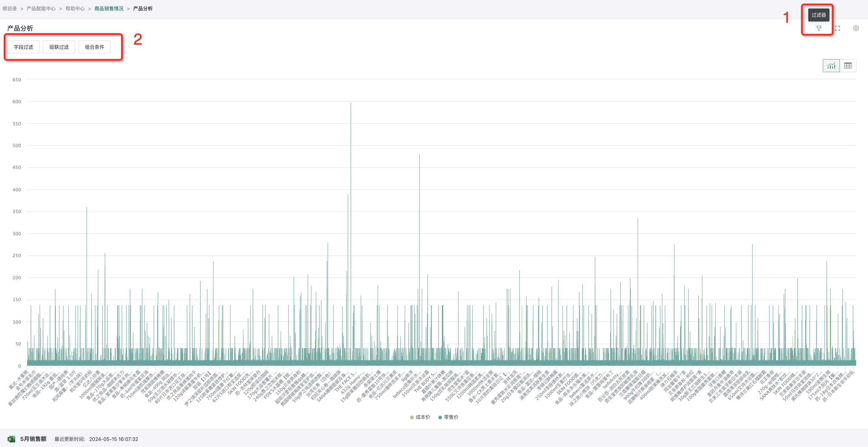Enter fullscreen mode with expand icon

tap(837, 28)
